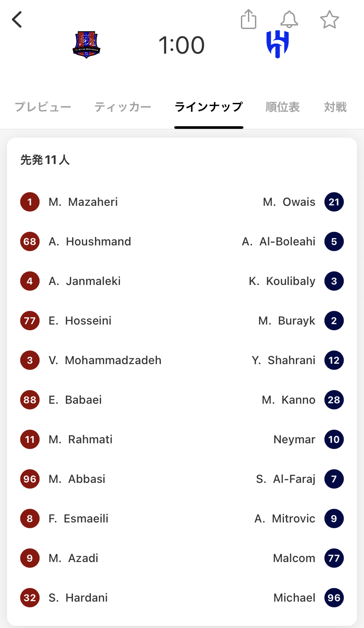The width and height of the screenshot is (364, 628).
Task: Open player A. Mitrovic
Action: [285, 518]
